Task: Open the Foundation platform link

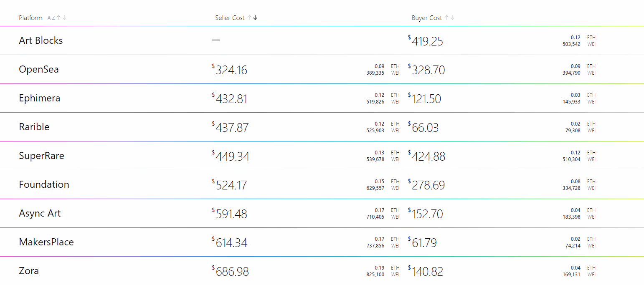Action: (44, 184)
